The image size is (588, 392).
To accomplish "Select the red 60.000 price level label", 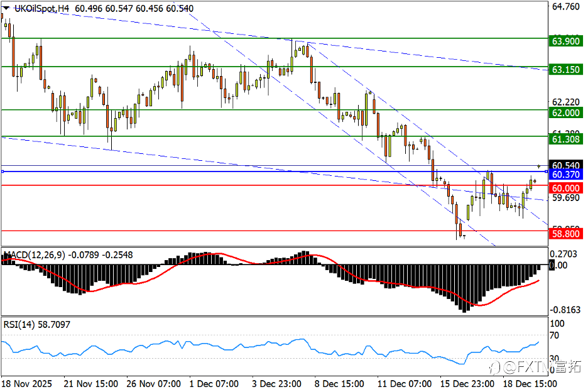I will point(566,188).
